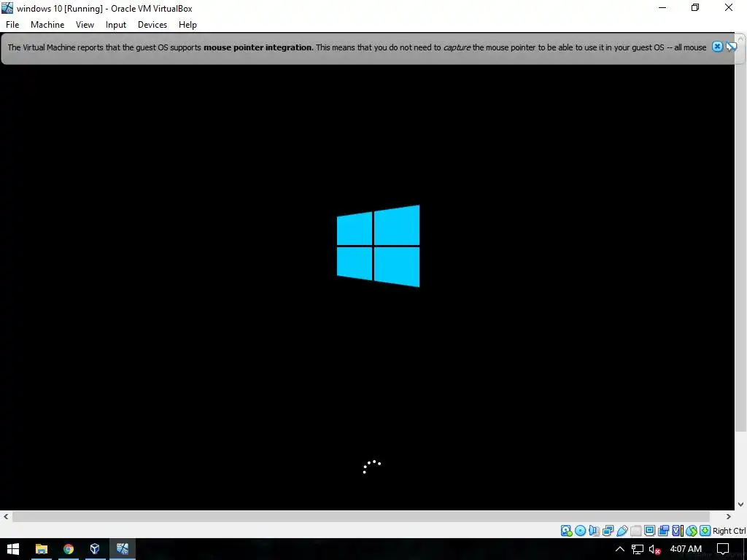This screenshot has height=560, width=747.
Task: Open the File menu
Action: [x=12, y=25]
